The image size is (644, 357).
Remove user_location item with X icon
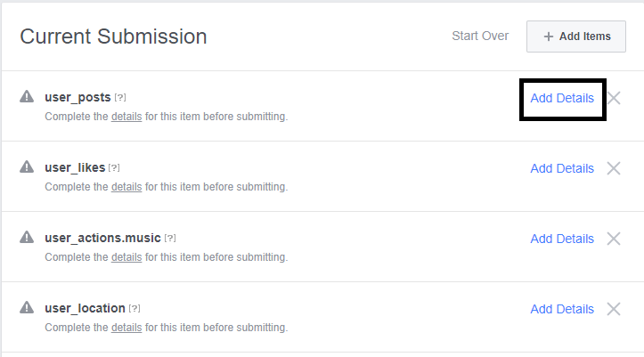click(x=614, y=309)
